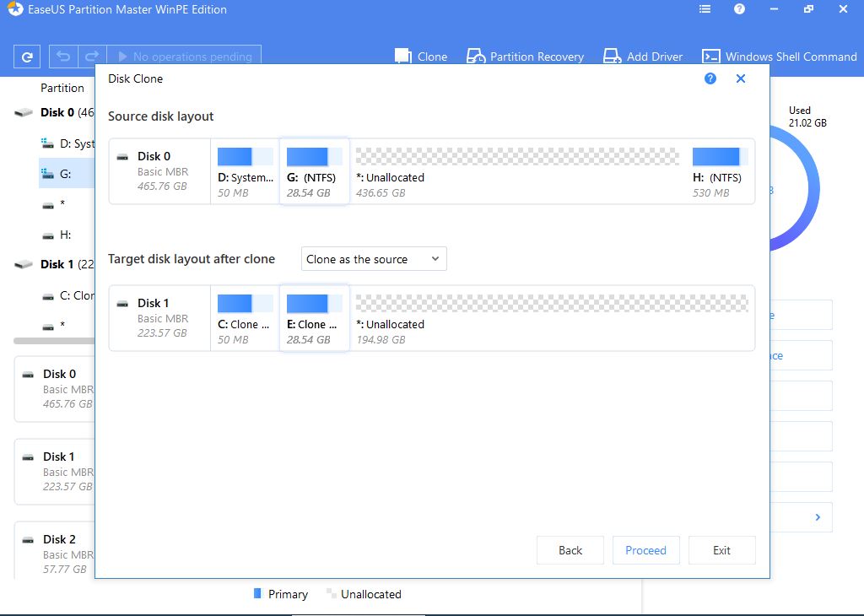The image size is (864, 616).
Task: Select H: NTFS partition in source layout
Action: pos(716,171)
